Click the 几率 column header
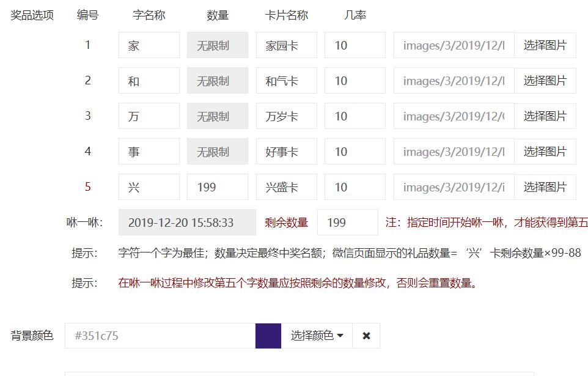The width and height of the screenshot is (588, 376). 355,15
